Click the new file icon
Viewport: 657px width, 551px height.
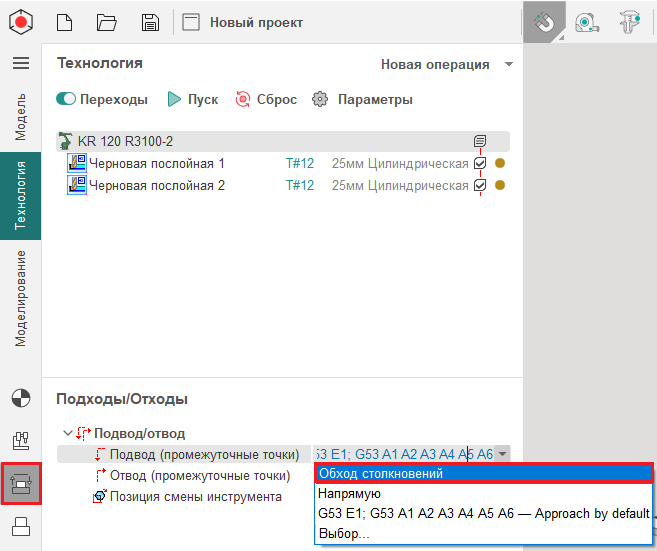pos(64,22)
